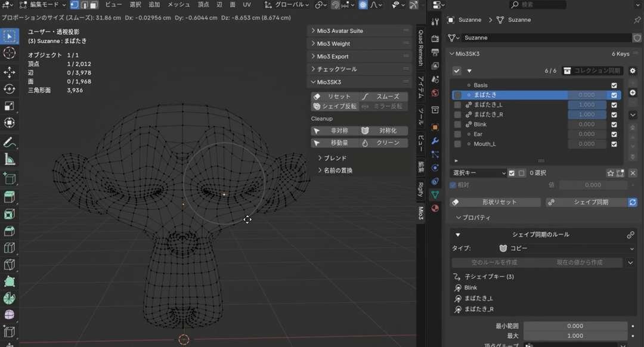Open the Object Data properties tab
Image resolution: width=644 pixels, height=347 pixels.
[435, 194]
